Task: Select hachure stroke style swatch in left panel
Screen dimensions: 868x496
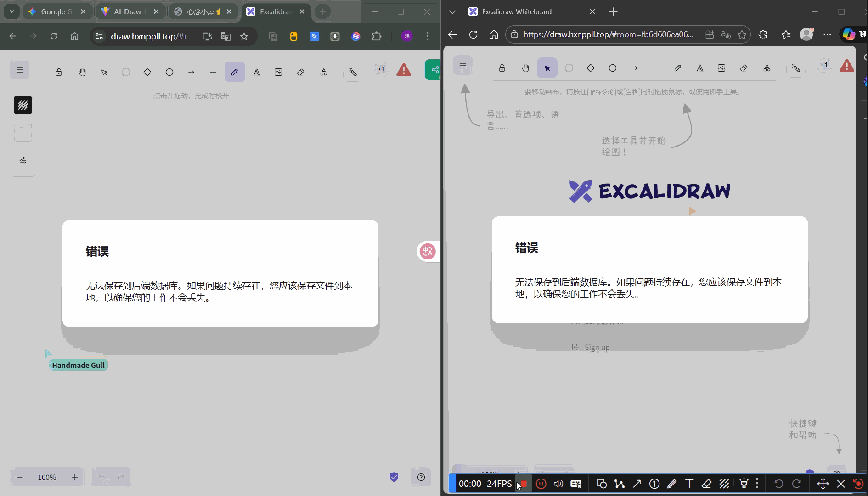Action: tap(23, 105)
